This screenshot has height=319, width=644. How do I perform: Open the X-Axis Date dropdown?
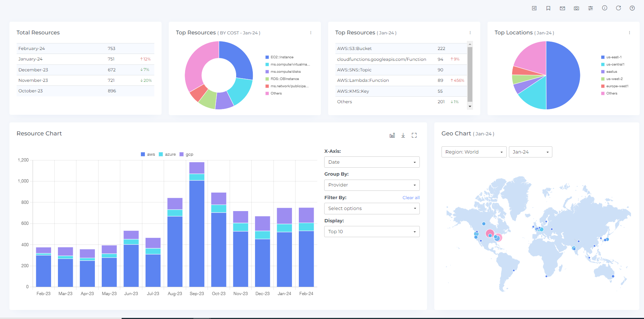click(372, 162)
